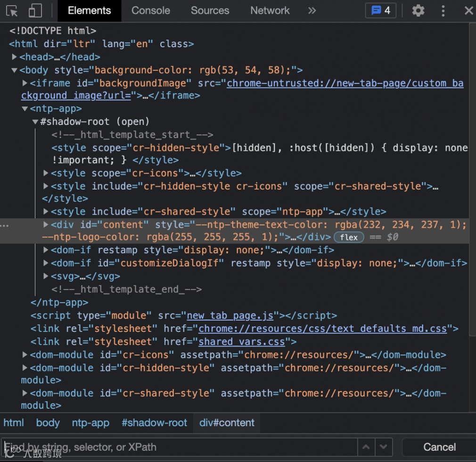Collapse the body element node
476x462 pixels.
click(x=14, y=70)
